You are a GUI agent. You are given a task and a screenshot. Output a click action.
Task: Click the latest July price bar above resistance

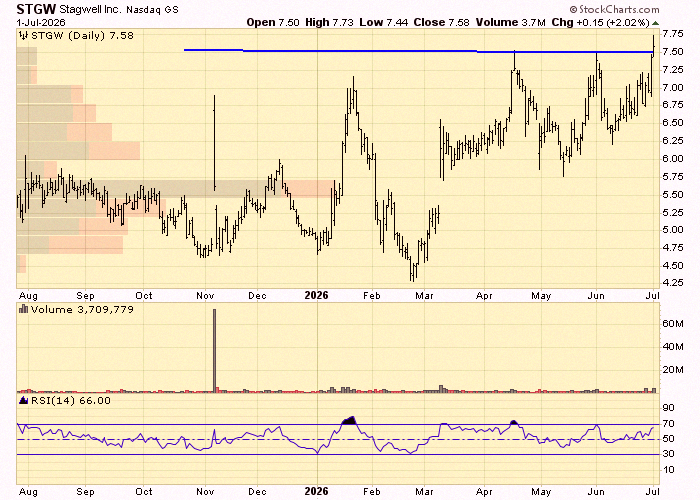tap(654, 46)
